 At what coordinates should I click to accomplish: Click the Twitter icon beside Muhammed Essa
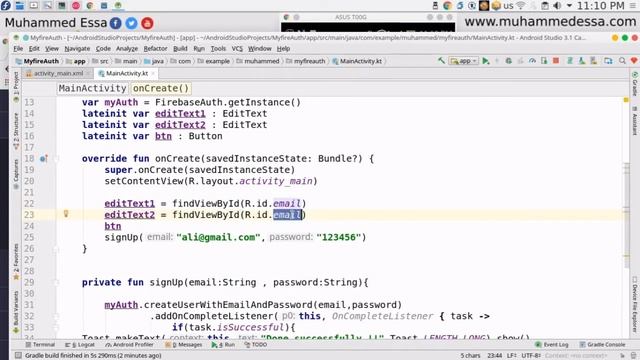pyautogui.click(x=131, y=23)
